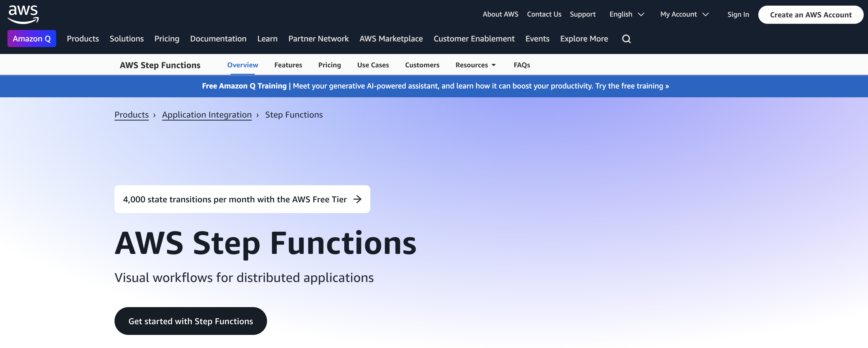This screenshot has height=348, width=868.
Task: Open the 4,000 state transitions Free Tier card
Action: [x=242, y=199]
